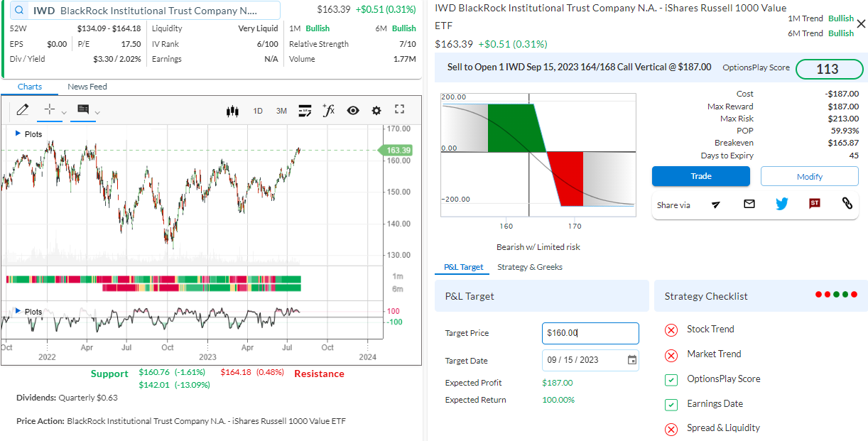Share via paper plane icon
This screenshot has height=441, width=868.
coord(716,204)
